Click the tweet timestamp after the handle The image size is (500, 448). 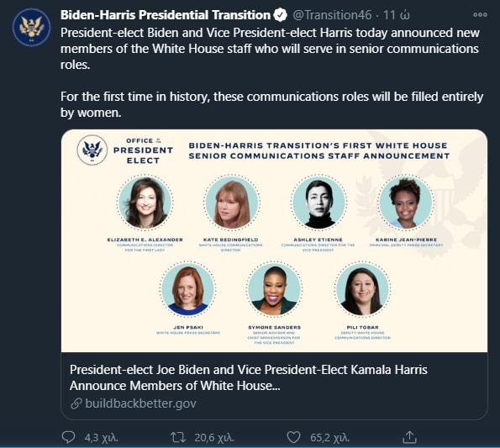[x=397, y=15]
